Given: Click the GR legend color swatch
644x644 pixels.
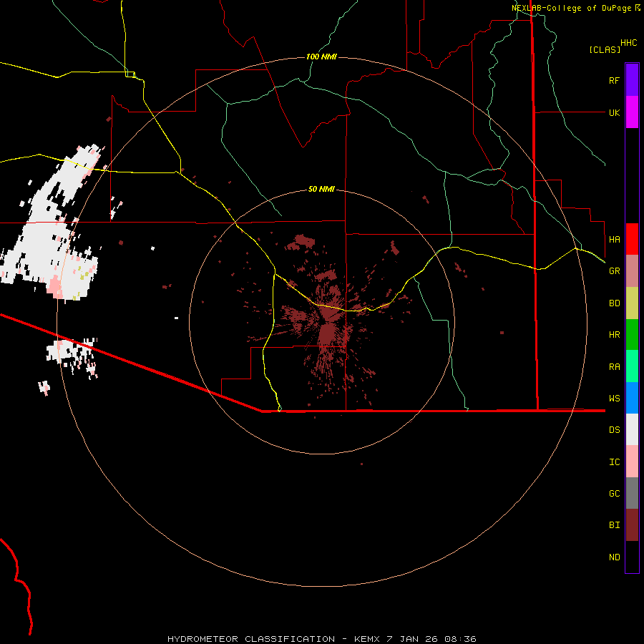Looking at the screenshot, I should pyautogui.click(x=632, y=270).
